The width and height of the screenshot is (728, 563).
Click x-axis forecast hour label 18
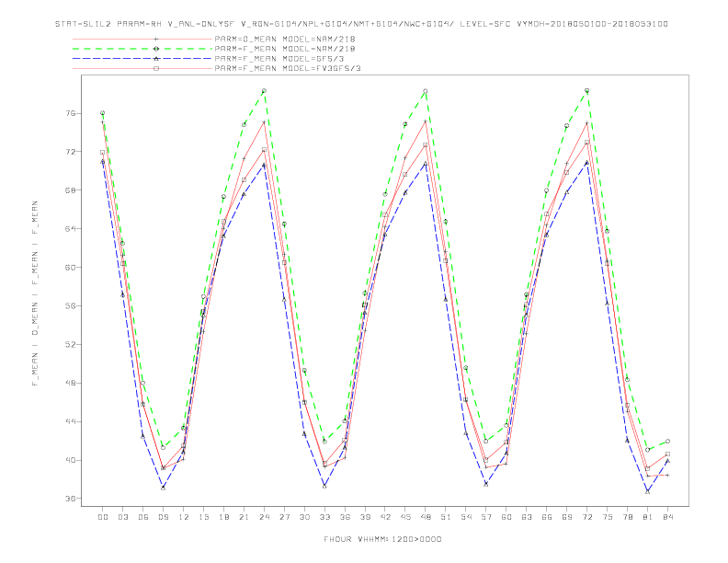tap(223, 517)
